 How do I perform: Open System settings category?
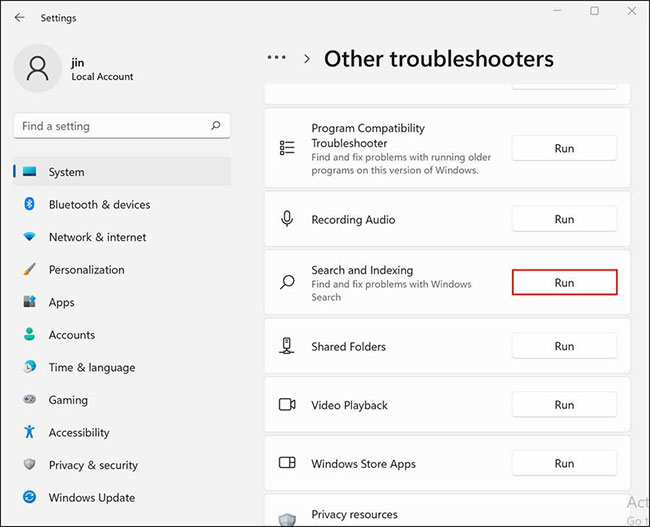[122, 172]
